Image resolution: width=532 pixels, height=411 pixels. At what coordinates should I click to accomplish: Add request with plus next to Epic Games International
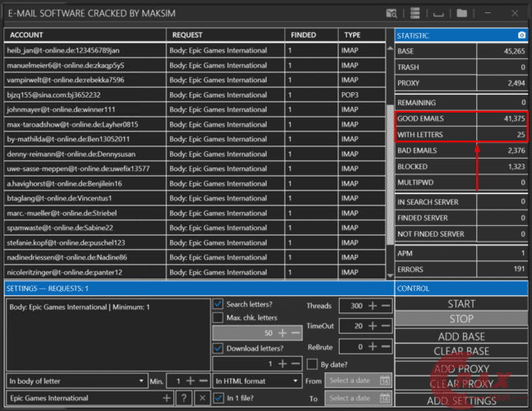pos(167,398)
